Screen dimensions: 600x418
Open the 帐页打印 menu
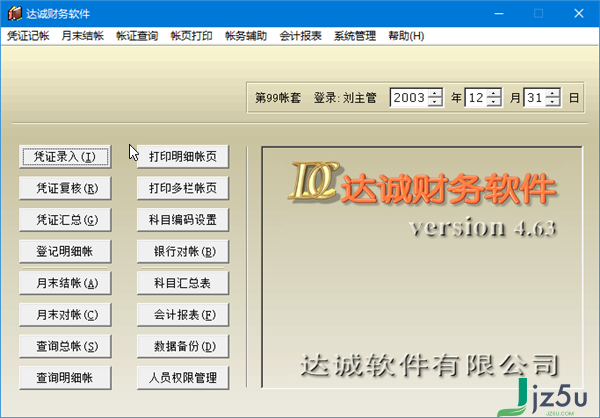(191, 36)
